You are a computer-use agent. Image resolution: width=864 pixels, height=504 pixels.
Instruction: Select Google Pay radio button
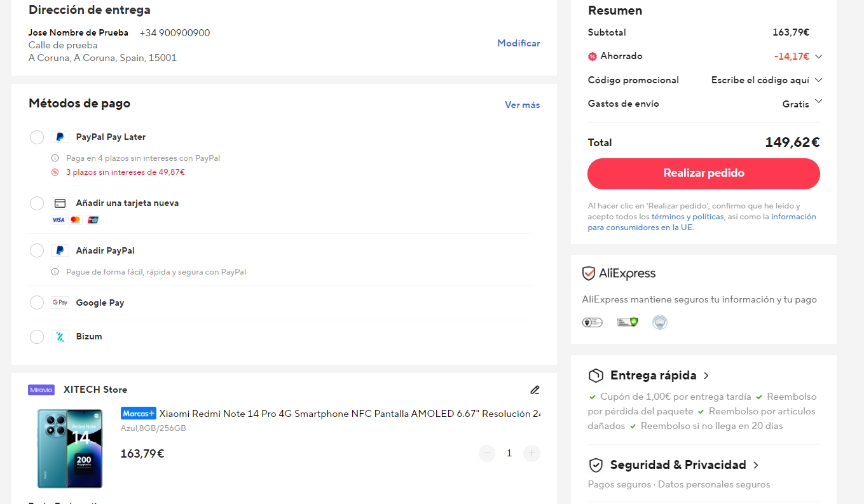(37, 303)
